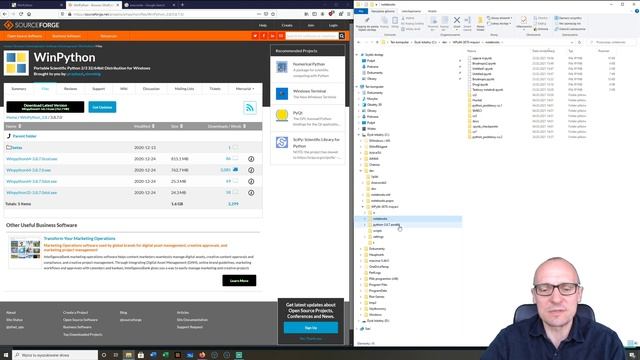Click the Facebook social icon in orange bar
Image resolution: width=640 pixels, height=360 pixels.
(264, 36)
